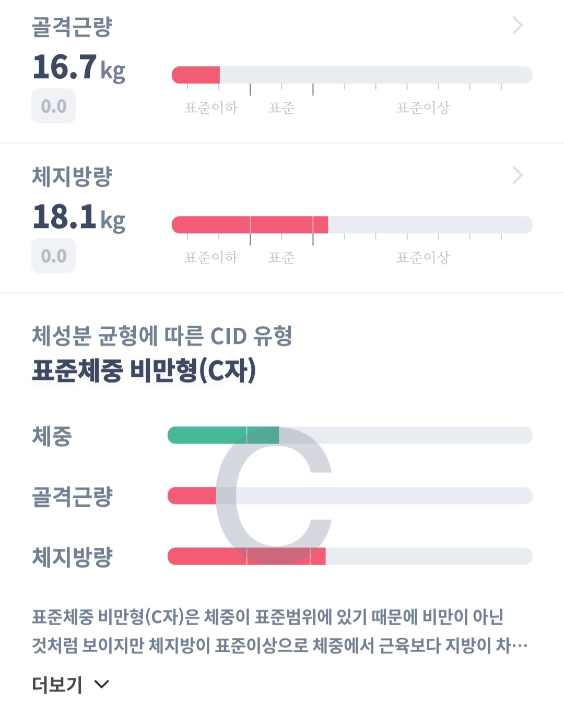The height and width of the screenshot is (728, 564).
Task: Open the 체지방량 details chevron arrow
Action: click(517, 175)
